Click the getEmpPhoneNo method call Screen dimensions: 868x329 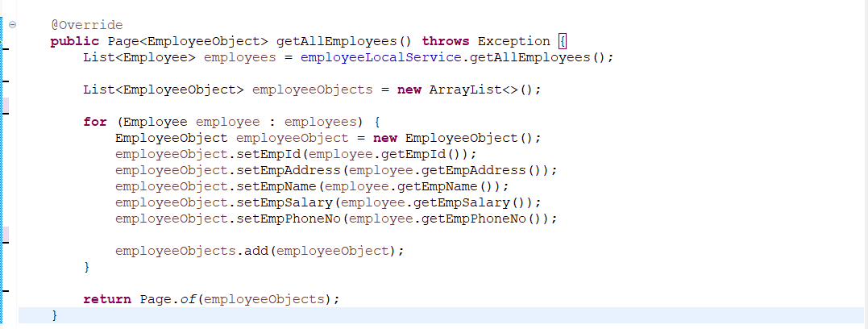coord(473,219)
